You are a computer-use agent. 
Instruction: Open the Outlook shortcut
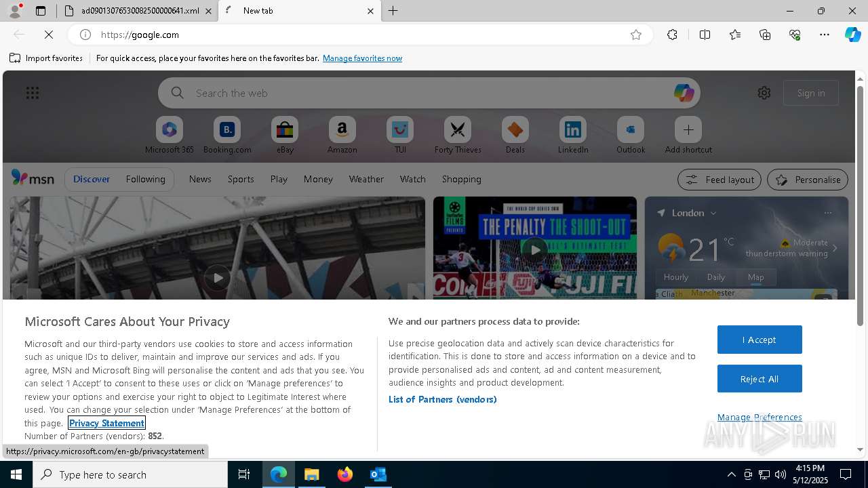pyautogui.click(x=631, y=135)
